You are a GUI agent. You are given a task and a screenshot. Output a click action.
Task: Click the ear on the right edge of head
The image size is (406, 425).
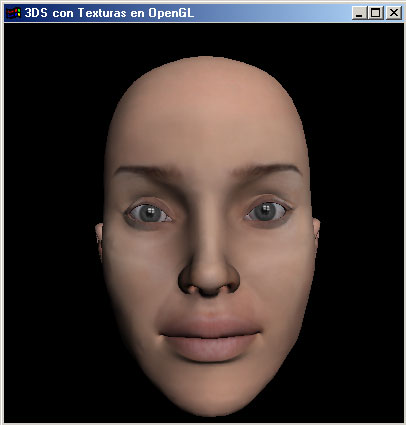point(316,233)
